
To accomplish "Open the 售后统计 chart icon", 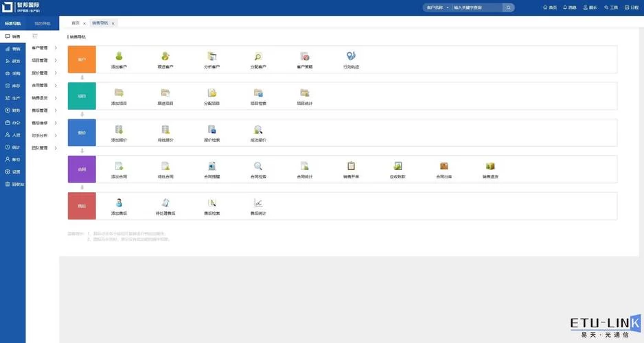I will pyautogui.click(x=258, y=203).
